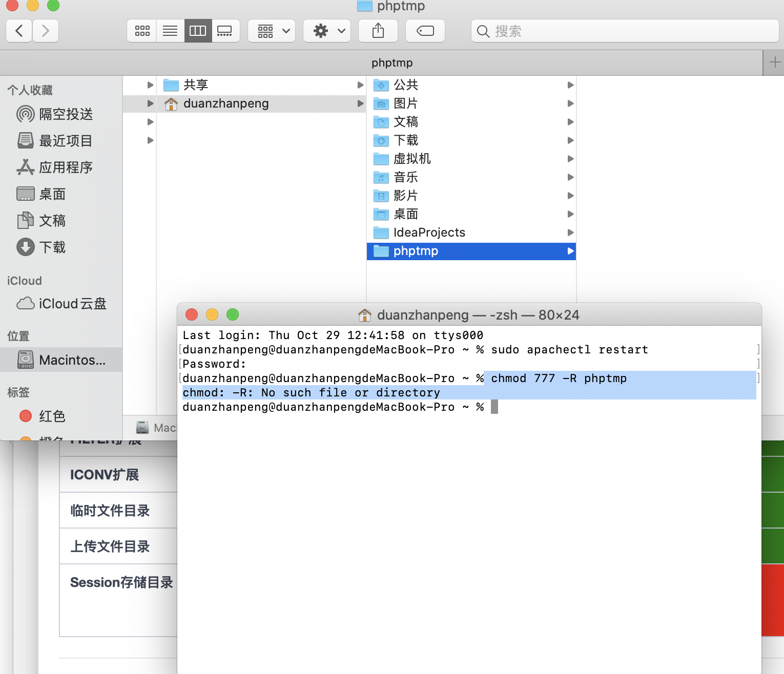Focus the Finder search field

coord(625,31)
